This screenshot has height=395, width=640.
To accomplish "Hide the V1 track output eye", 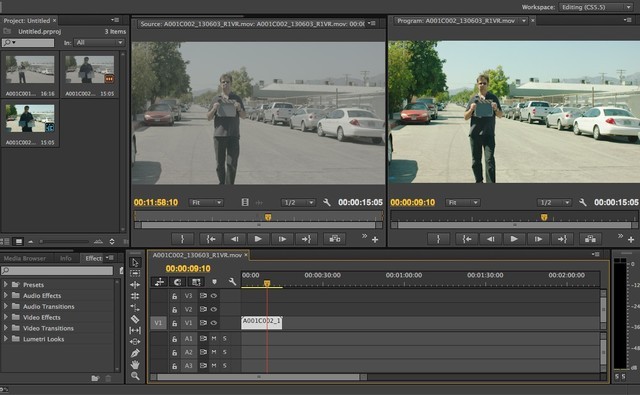I will (214, 323).
